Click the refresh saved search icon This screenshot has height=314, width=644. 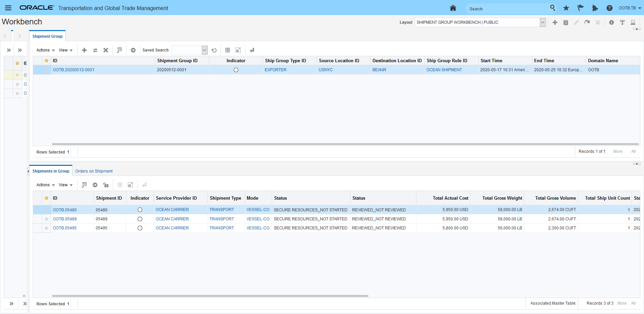(214, 50)
